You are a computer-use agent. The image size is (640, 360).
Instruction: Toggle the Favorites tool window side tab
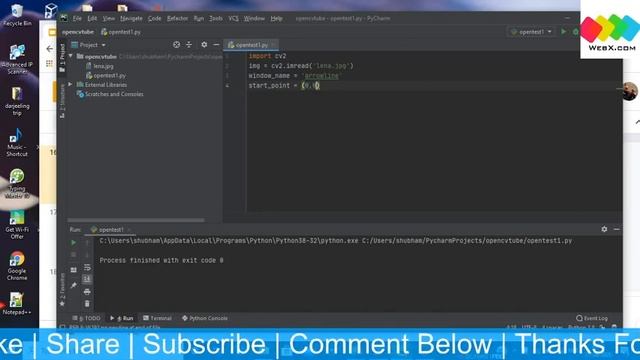coord(62,289)
